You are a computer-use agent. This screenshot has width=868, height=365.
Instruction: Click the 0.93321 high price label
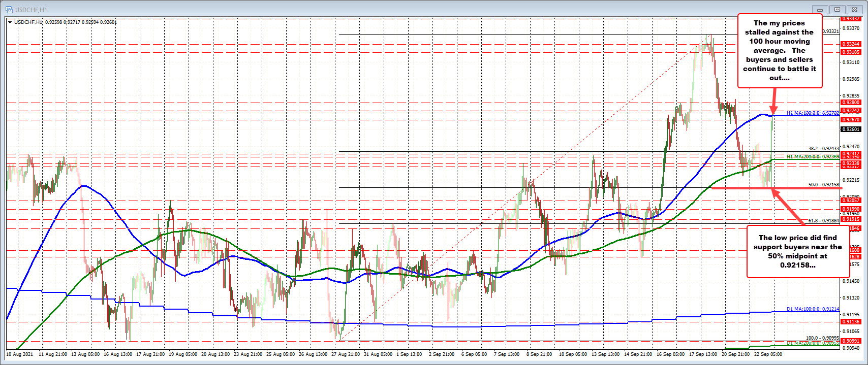[831, 31]
